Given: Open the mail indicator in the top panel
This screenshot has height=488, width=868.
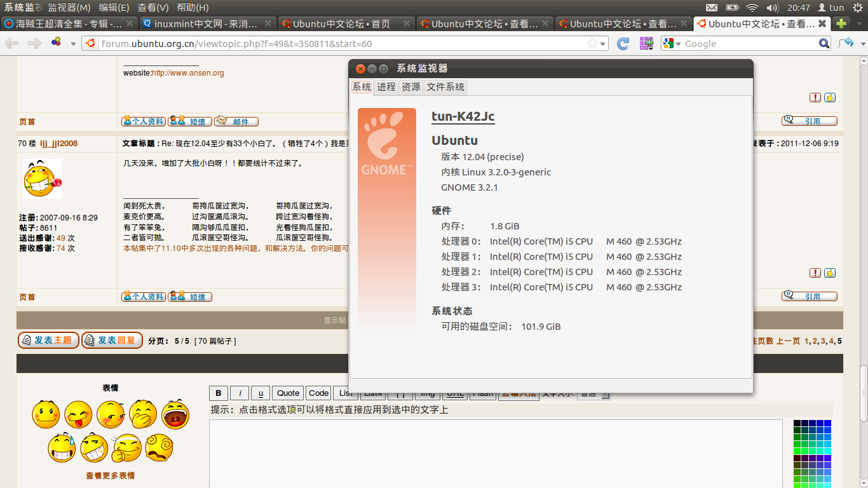Looking at the screenshot, I should [712, 8].
